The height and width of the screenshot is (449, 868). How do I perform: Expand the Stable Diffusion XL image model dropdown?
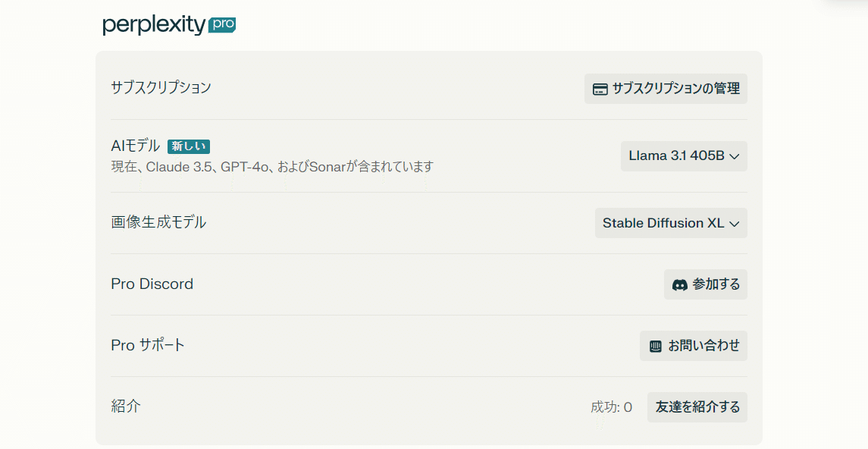point(670,223)
